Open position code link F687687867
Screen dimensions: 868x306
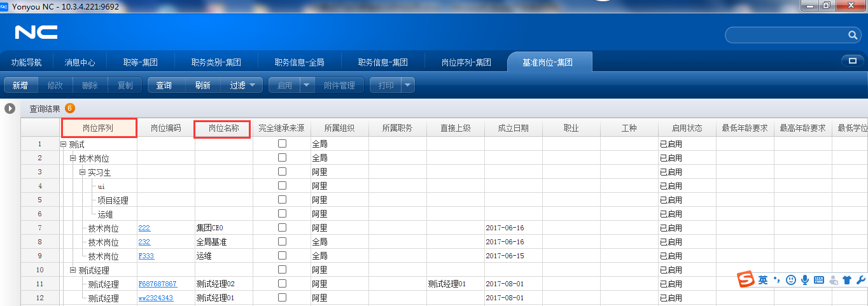158,284
